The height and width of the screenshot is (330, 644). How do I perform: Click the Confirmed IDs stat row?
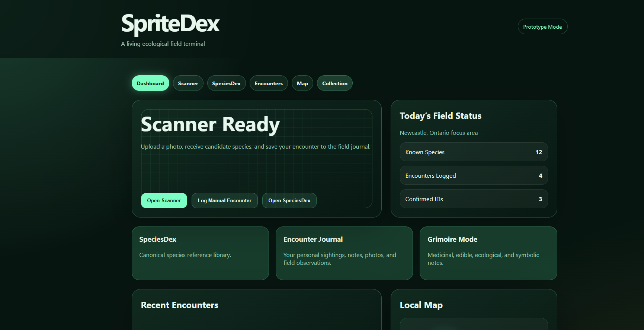click(474, 199)
